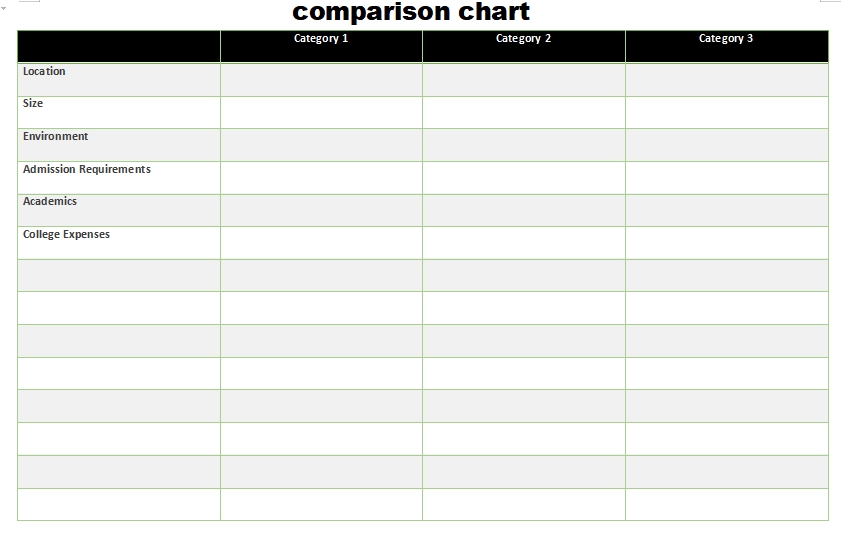Click the Academics row label
The height and width of the screenshot is (545, 850).
click(50, 202)
